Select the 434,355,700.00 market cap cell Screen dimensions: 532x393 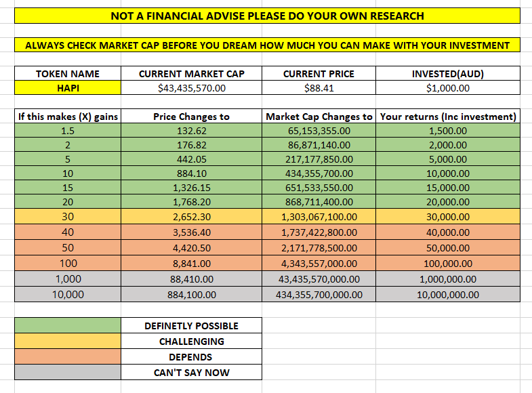(x=319, y=173)
